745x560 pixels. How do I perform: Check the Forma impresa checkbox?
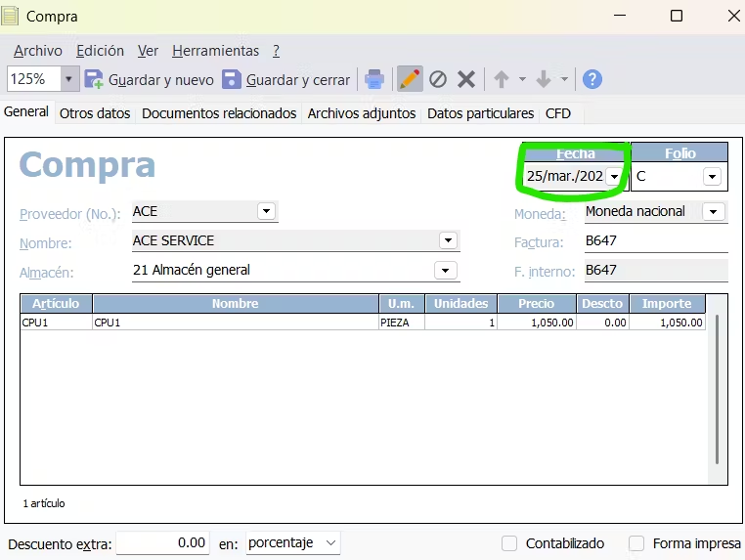636,543
